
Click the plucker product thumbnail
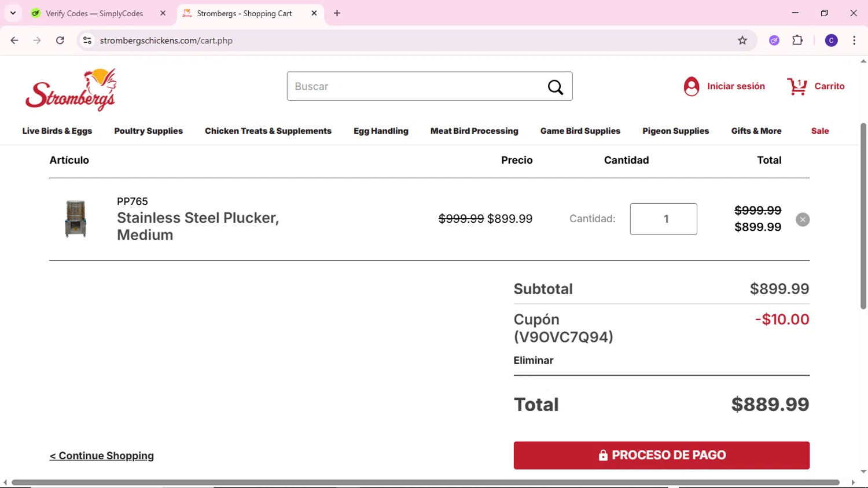point(76,219)
